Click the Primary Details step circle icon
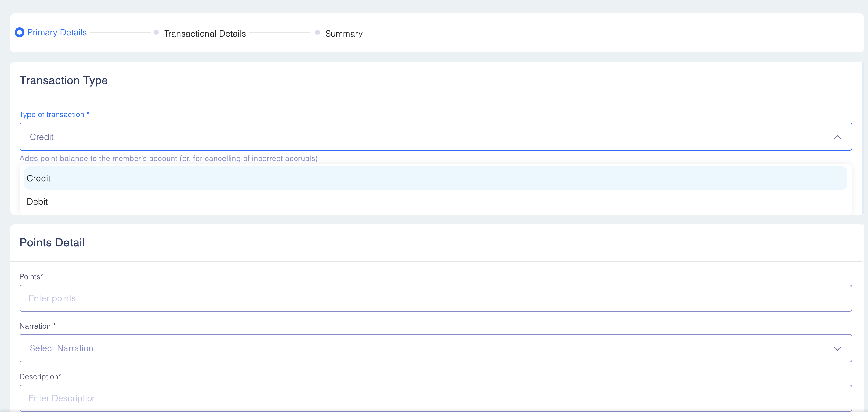Screen dimensions: 868x417 pyautogui.click(x=20, y=32)
